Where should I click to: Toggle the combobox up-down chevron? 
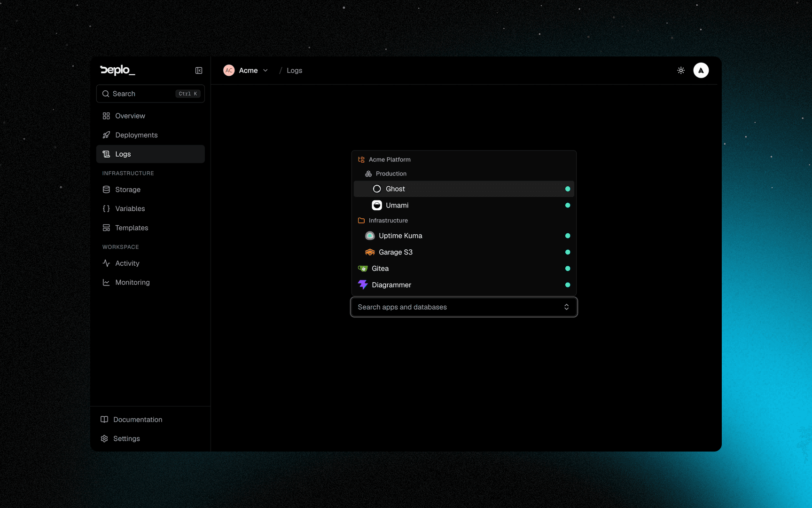tap(566, 307)
